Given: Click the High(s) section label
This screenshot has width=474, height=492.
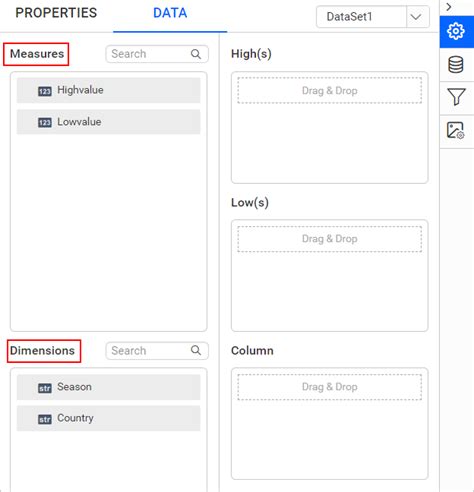Looking at the screenshot, I should tap(251, 54).
